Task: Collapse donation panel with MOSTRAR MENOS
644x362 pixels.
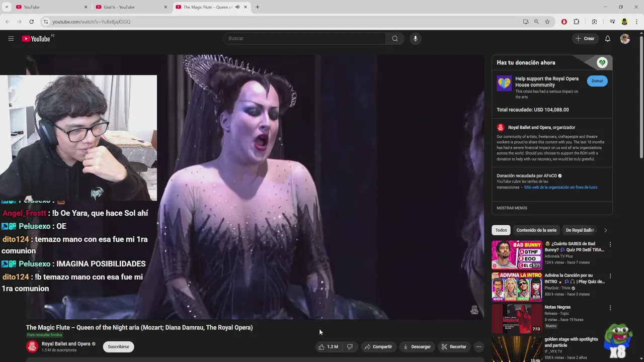Action: pos(512,208)
